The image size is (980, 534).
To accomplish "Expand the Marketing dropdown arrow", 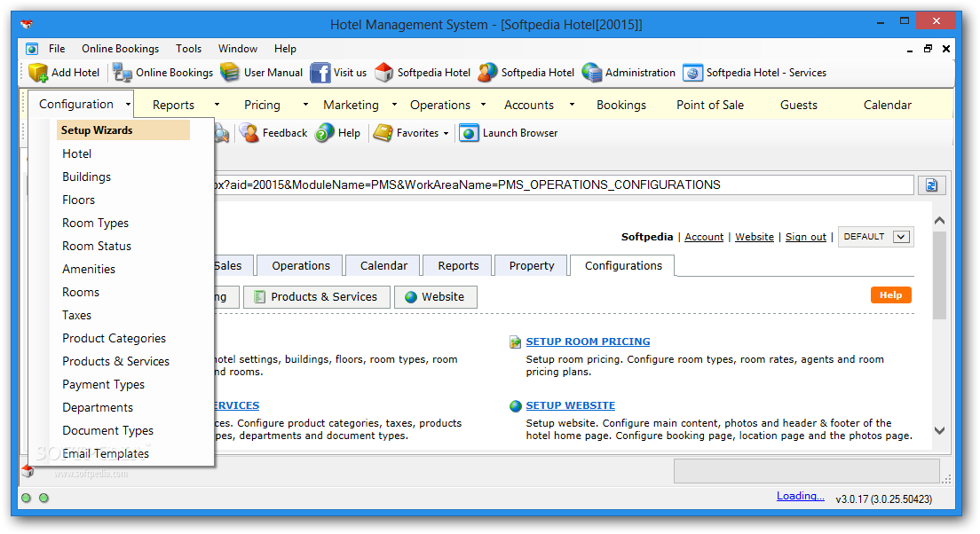I will pos(394,105).
